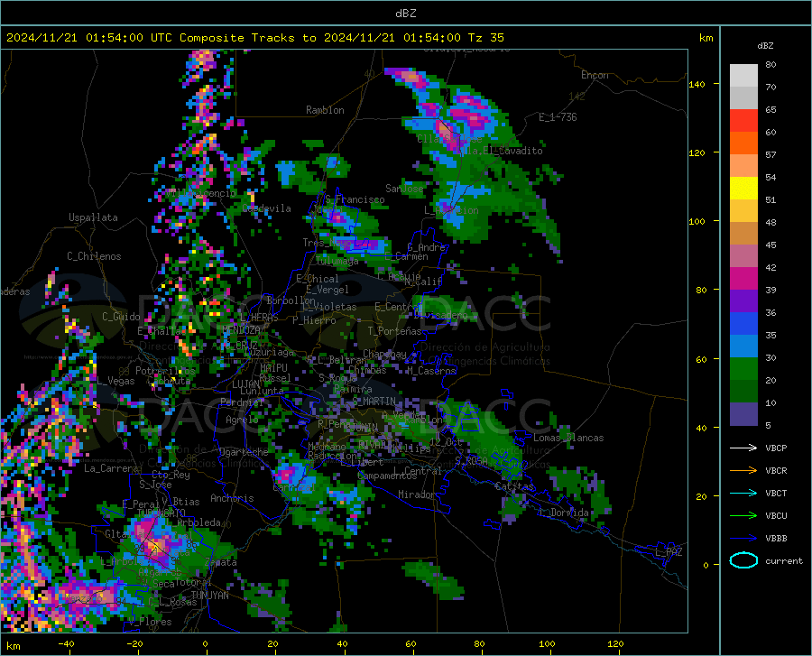Select the magenta 39-42 dBZ swatch
This screenshot has height=656, width=812.
tap(743, 279)
